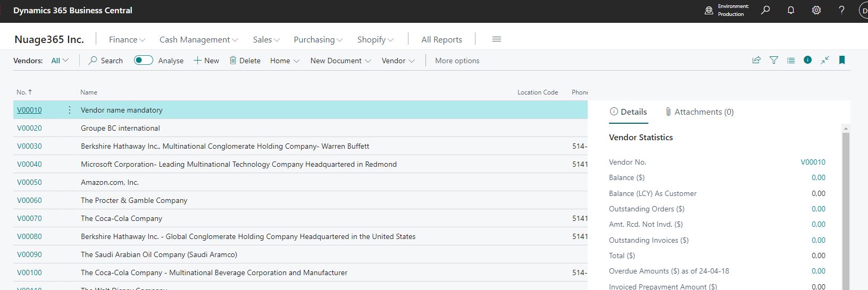Click the Help question mark icon
The width and height of the screenshot is (868, 290).
point(841,10)
